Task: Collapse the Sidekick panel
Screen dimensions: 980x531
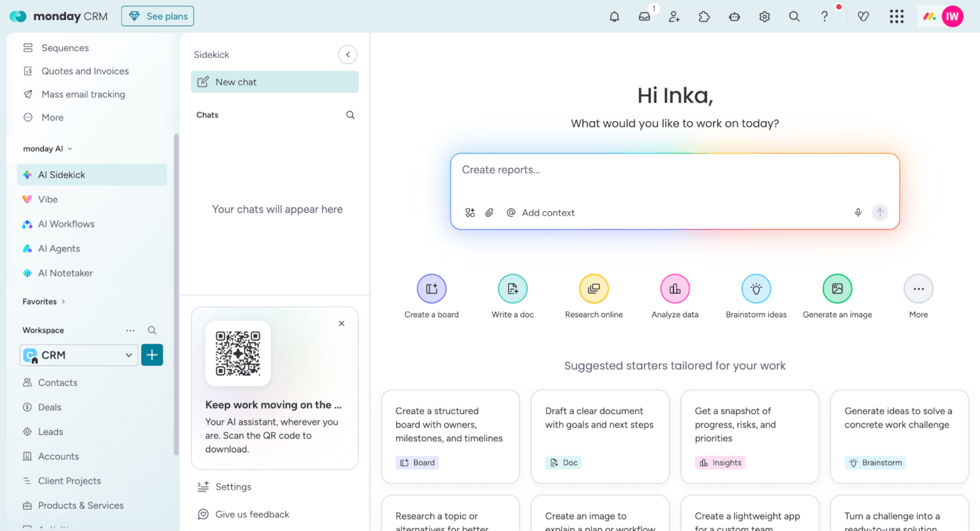Action: coord(347,55)
